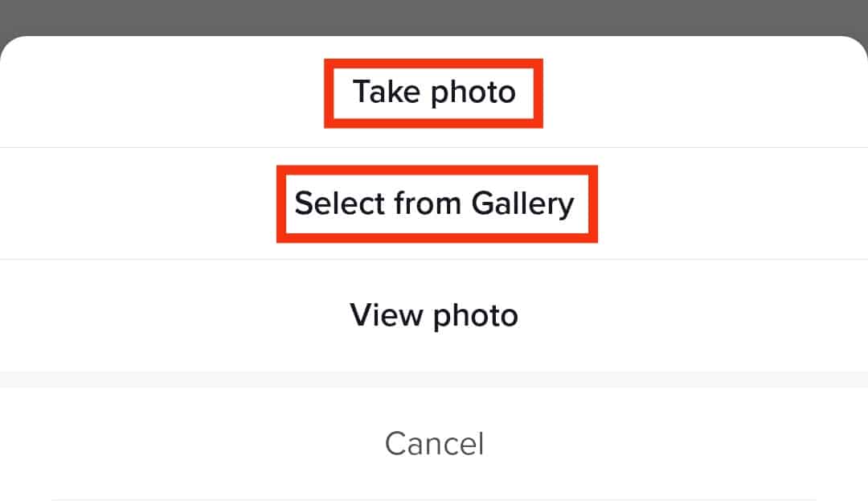Open gallery using Select from Gallery
The image size is (868, 501).
tap(434, 203)
